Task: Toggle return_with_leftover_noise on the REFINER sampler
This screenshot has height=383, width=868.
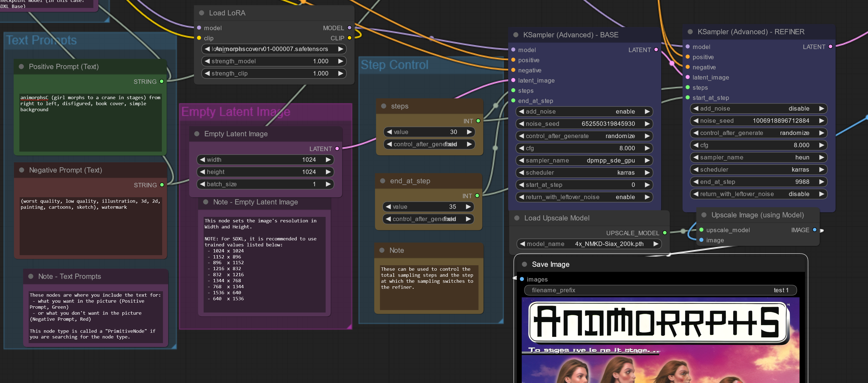Action: coord(758,194)
